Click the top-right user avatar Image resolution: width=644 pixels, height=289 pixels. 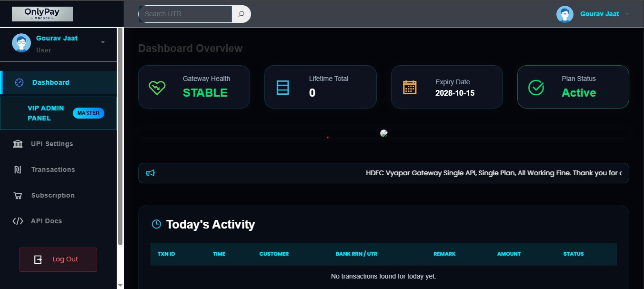(564, 14)
